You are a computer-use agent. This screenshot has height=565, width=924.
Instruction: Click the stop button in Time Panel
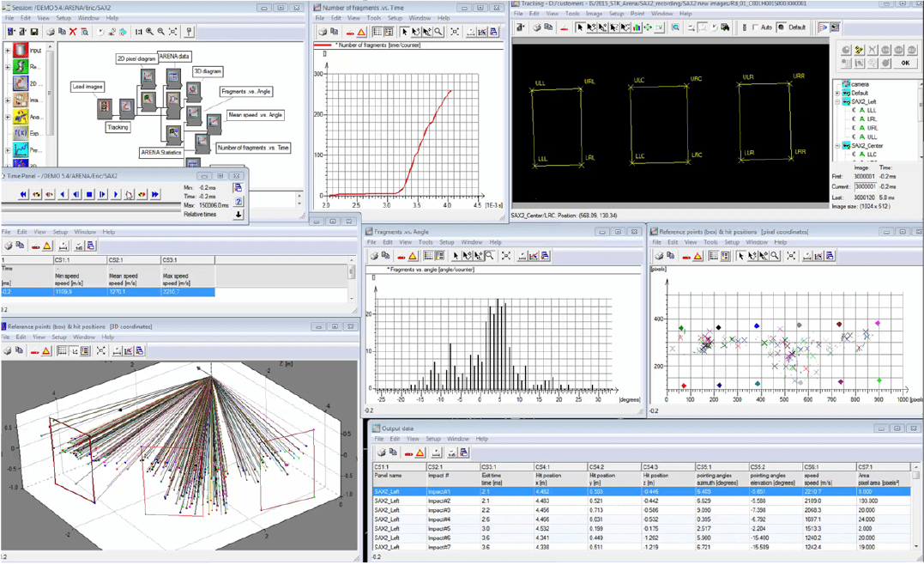point(89,194)
